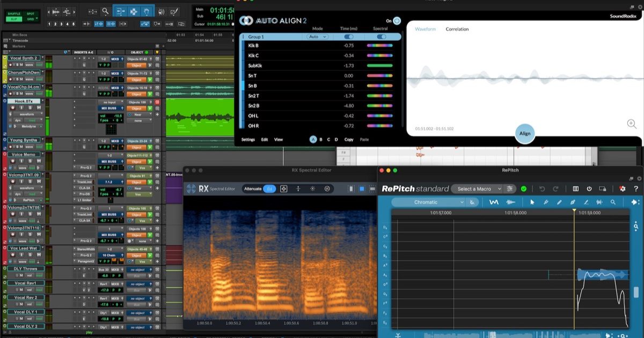
Task: Select the arrow pointer tool in RePitch
Action: 532,203
